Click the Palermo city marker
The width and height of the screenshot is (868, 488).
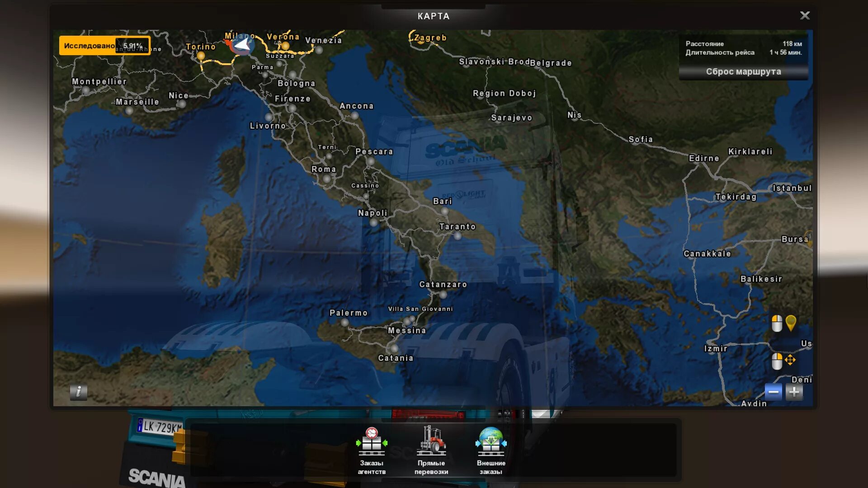[x=344, y=323]
